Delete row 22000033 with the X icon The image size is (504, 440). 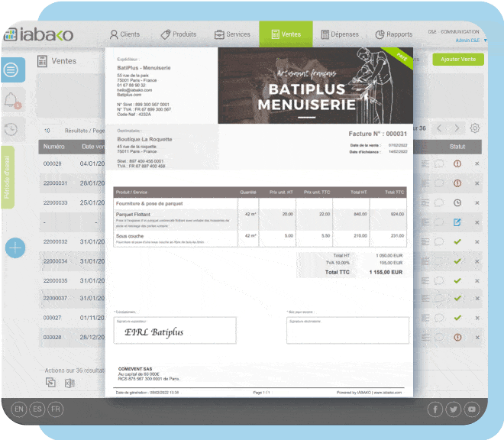point(477,203)
